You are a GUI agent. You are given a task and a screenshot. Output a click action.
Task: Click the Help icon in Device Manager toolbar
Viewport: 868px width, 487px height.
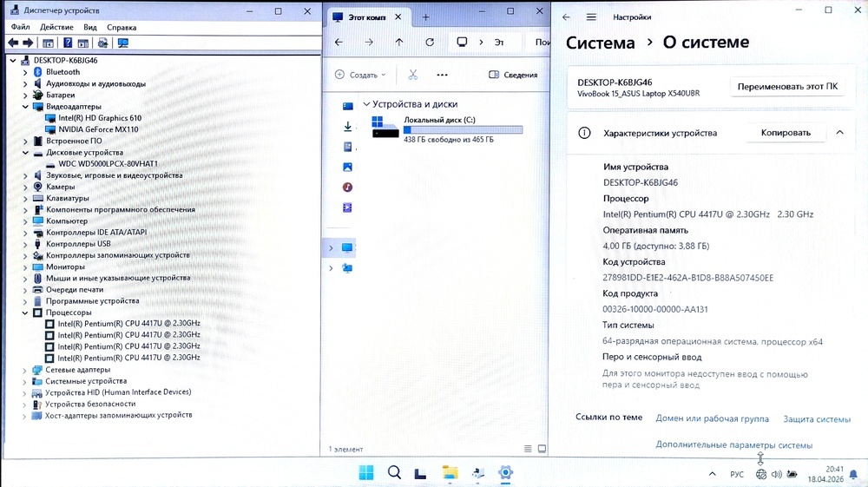(x=68, y=43)
